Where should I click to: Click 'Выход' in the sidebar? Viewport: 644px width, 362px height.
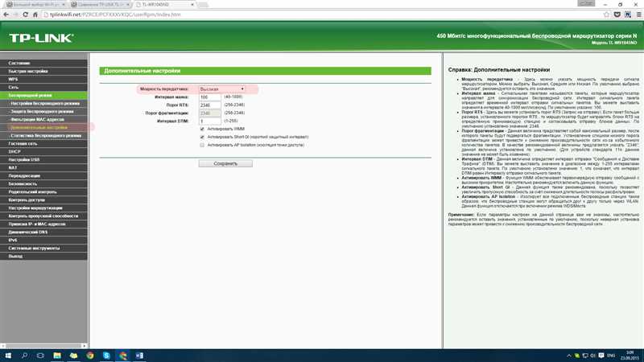coord(44,256)
